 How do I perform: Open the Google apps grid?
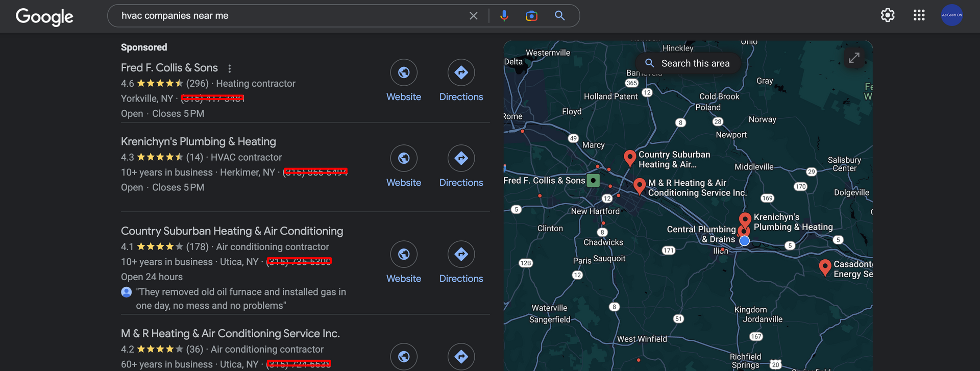pos(919,15)
